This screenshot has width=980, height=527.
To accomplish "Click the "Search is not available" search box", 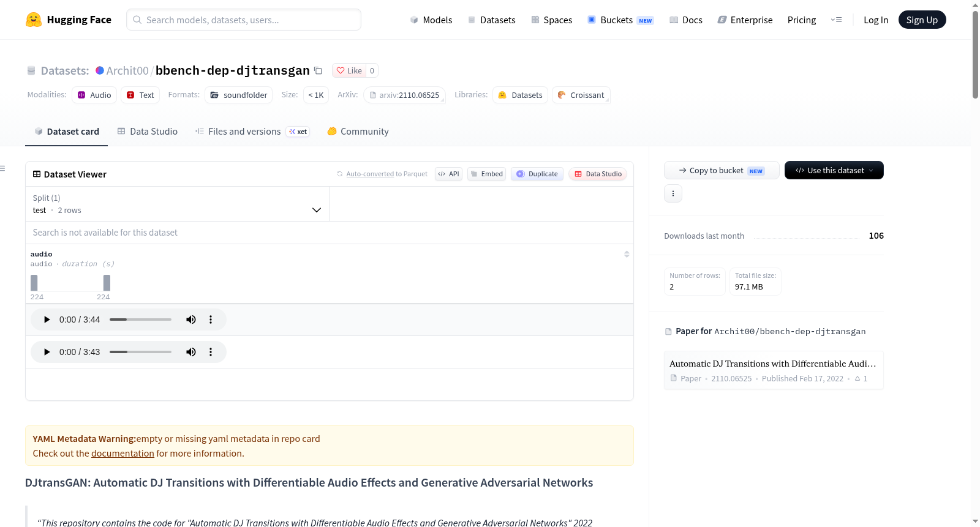I will pyautogui.click(x=330, y=233).
